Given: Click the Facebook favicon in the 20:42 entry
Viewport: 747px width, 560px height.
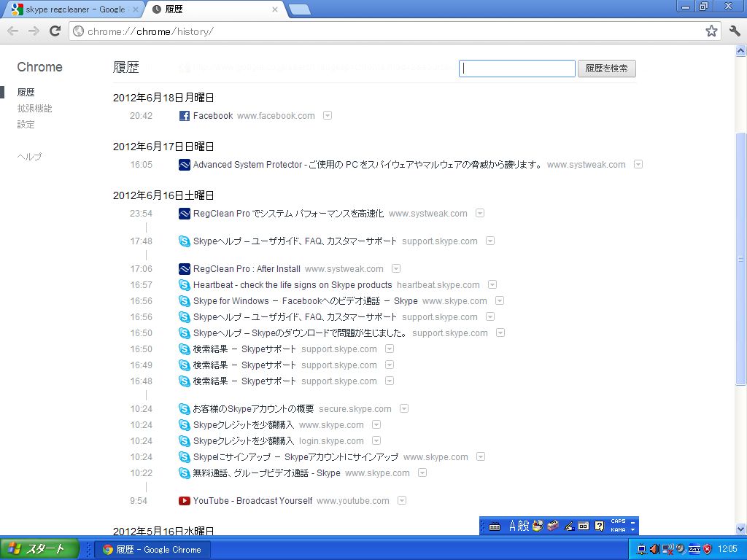Looking at the screenshot, I should click(x=185, y=116).
